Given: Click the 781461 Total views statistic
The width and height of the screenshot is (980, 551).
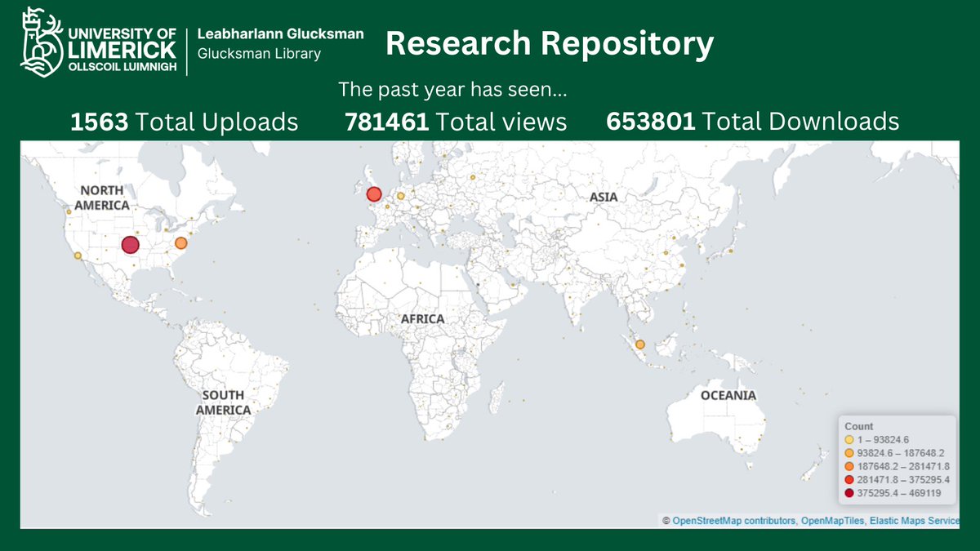Looking at the screenshot, I should tap(456, 122).
